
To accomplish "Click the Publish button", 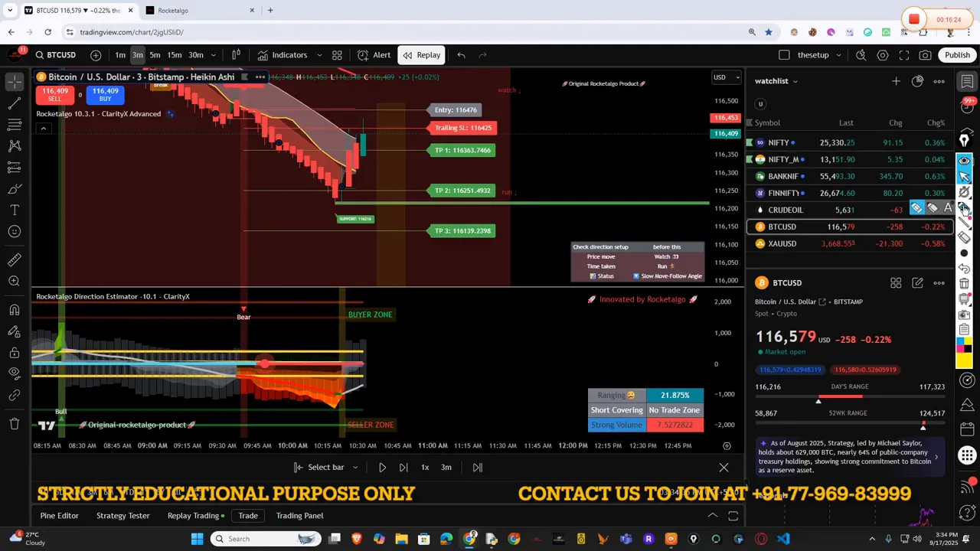I will click(957, 55).
